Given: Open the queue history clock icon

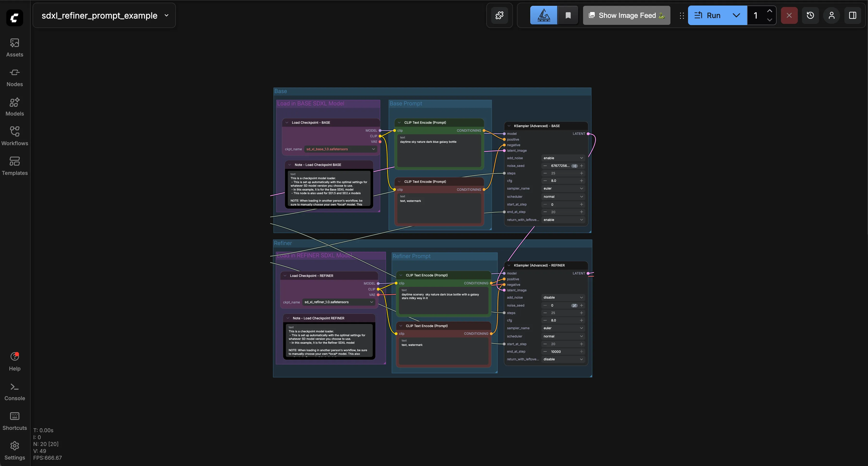Looking at the screenshot, I should click(810, 15).
